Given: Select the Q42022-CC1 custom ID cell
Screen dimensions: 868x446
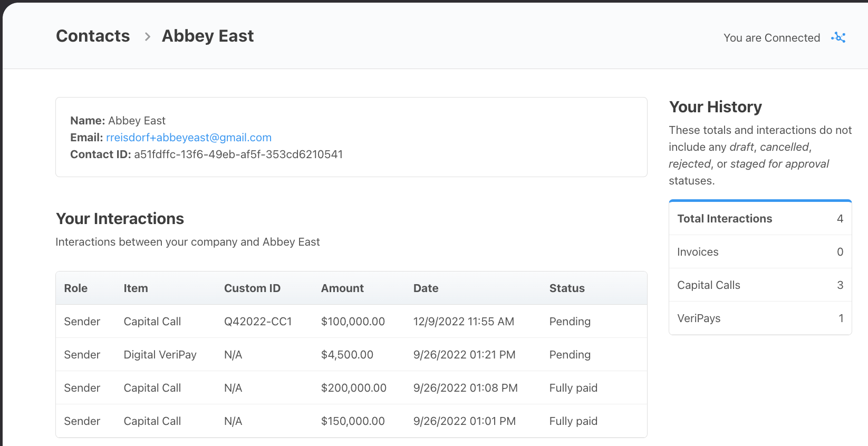Looking at the screenshot, I should pos(258,322).
